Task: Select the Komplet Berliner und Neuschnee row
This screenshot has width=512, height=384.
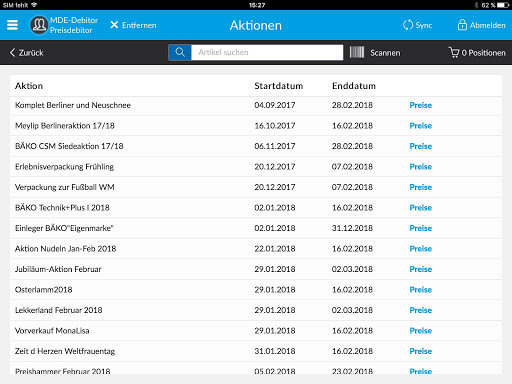Action: [x=256, y=105]
